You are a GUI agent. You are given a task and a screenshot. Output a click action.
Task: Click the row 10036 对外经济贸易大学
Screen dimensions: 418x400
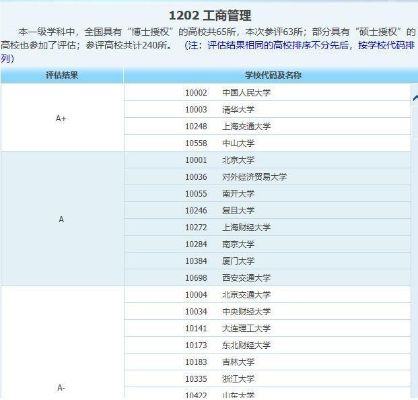267,177
